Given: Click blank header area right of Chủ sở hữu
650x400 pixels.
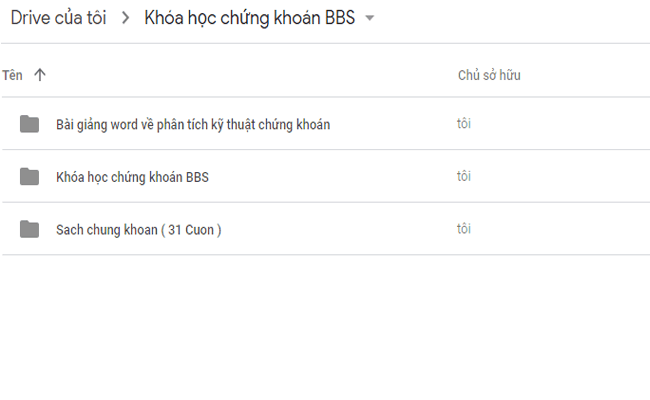Looking at the screenshot, I should click(x=590, y=75).
